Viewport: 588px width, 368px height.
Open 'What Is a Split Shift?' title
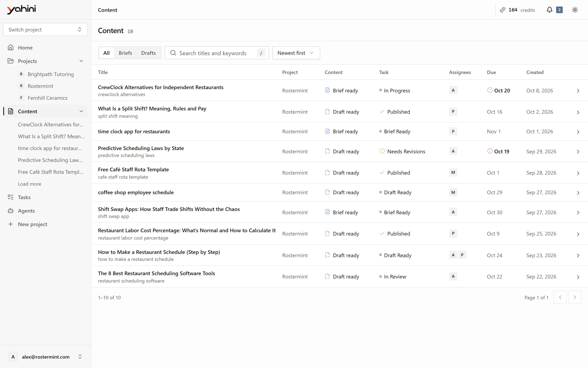[152, 109]
